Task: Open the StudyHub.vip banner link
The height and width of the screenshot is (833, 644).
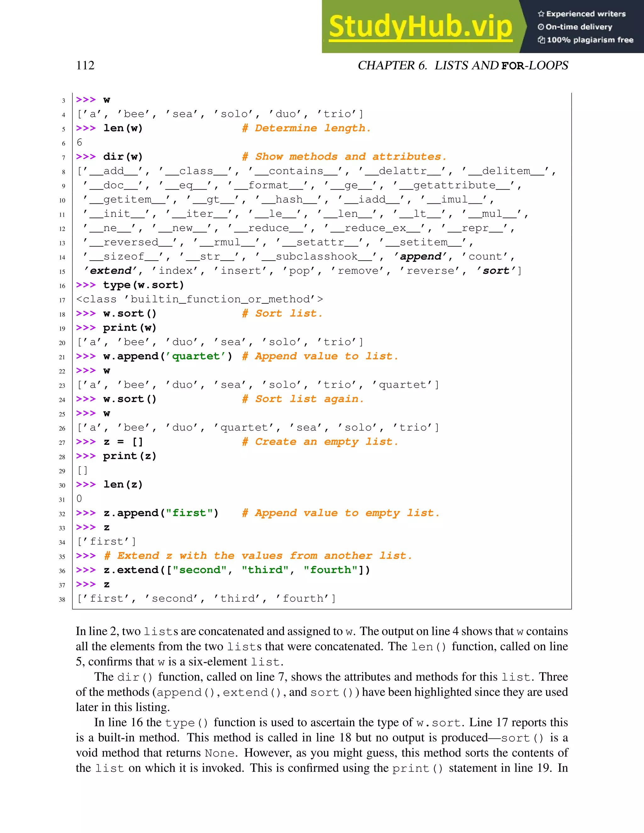Action: (x=420, y=27)
